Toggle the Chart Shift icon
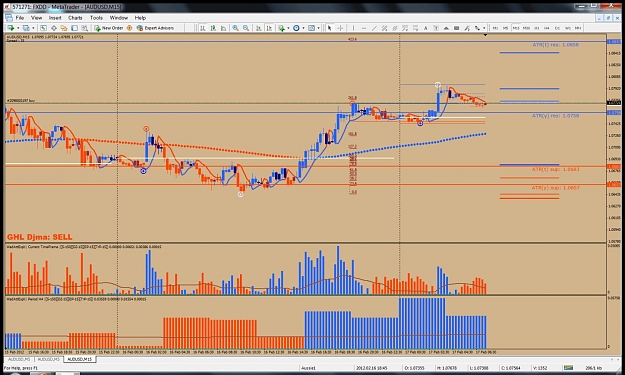Image resolution: width=625 pixels, height=375 pixels. coord(269,28)
